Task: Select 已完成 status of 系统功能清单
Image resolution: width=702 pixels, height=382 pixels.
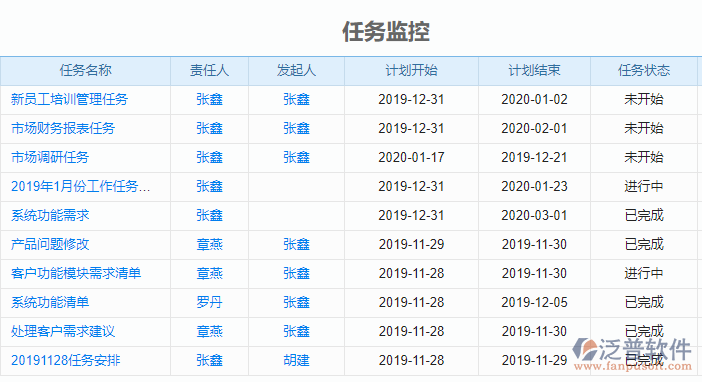Action: pyautogui.click(x=644, y=302)
